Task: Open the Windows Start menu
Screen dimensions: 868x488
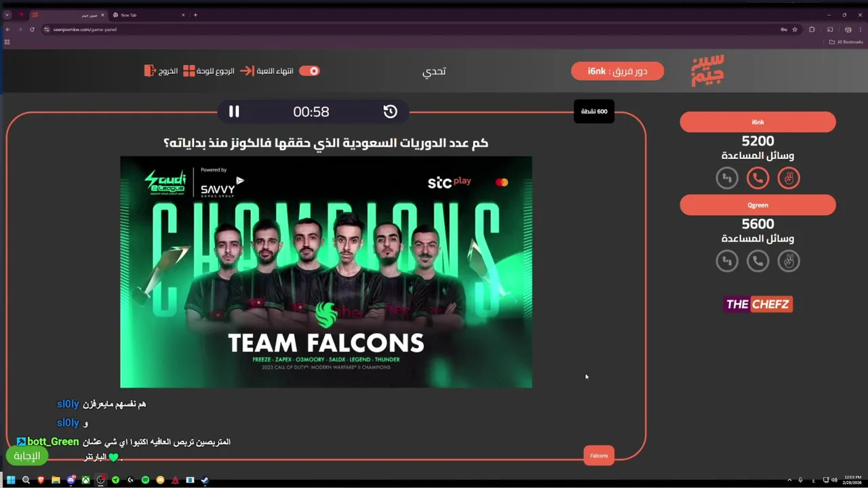Action: pos(11,480)
